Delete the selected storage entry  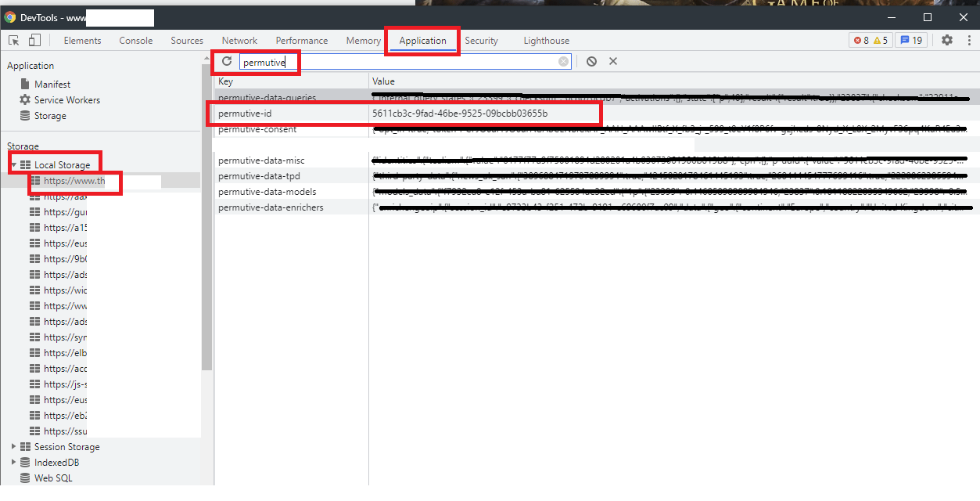pos(613,61)
